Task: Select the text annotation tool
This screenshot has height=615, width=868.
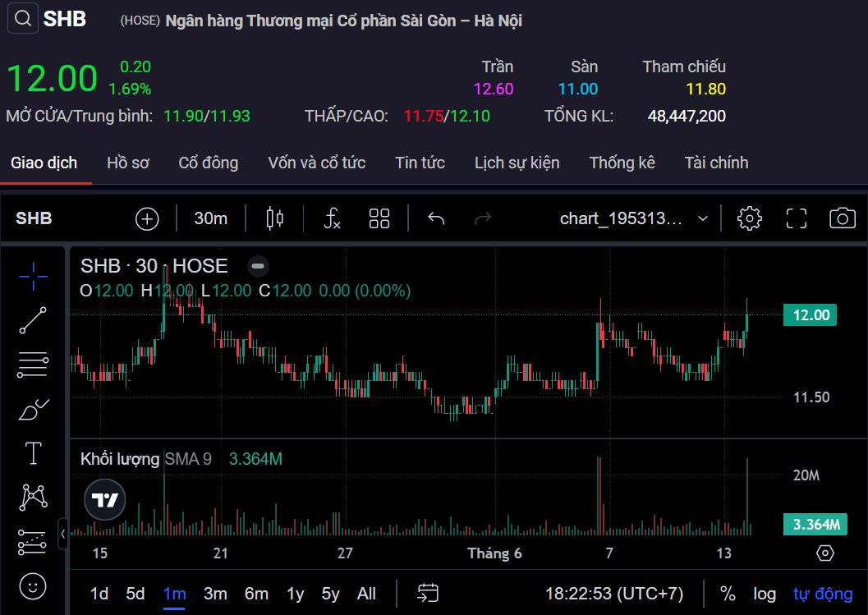Action: point(33,452)
